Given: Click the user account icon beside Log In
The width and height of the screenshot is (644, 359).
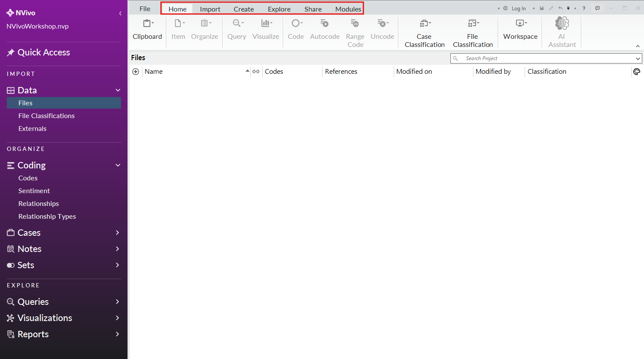Looking at the screenshot, I should click(x=505, y=8).
